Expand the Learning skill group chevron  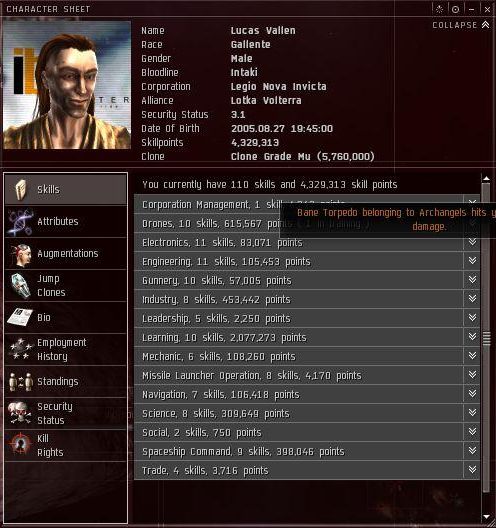[x=472, y=337]
